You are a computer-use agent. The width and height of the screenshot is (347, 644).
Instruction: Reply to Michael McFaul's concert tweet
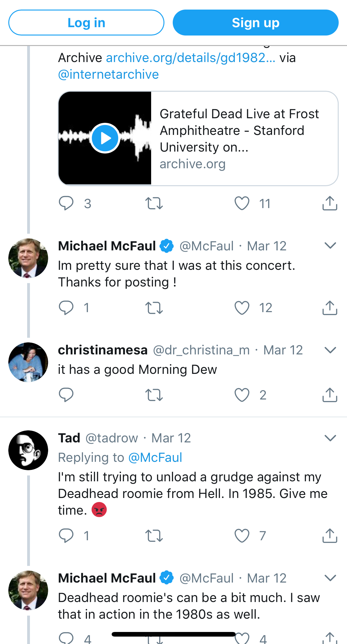click(x=66, y=308)
